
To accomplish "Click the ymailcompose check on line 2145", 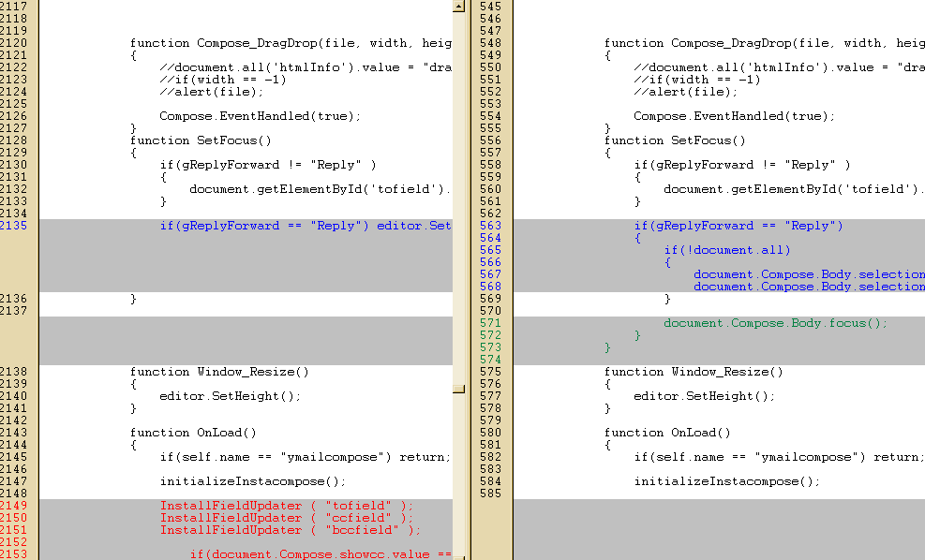I will pyautogui.click(x=306, y=457).
